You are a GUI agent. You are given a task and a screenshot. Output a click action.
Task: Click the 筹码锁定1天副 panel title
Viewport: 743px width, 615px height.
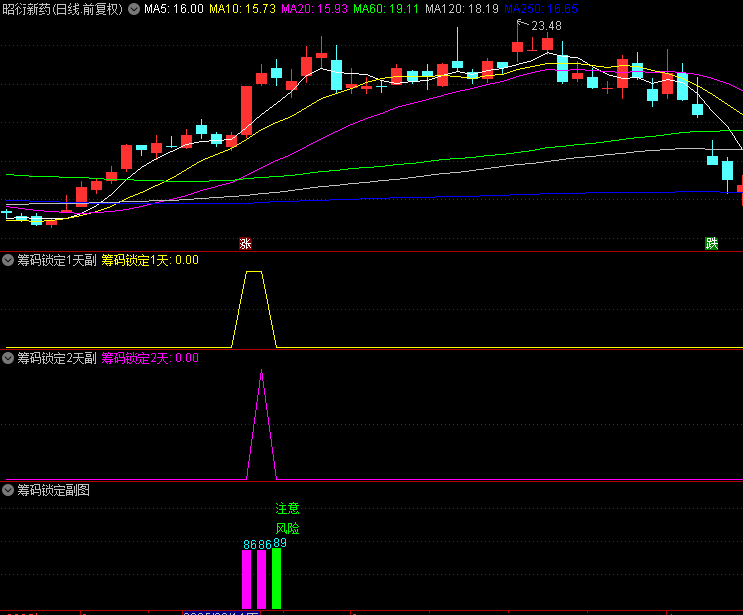57,260
